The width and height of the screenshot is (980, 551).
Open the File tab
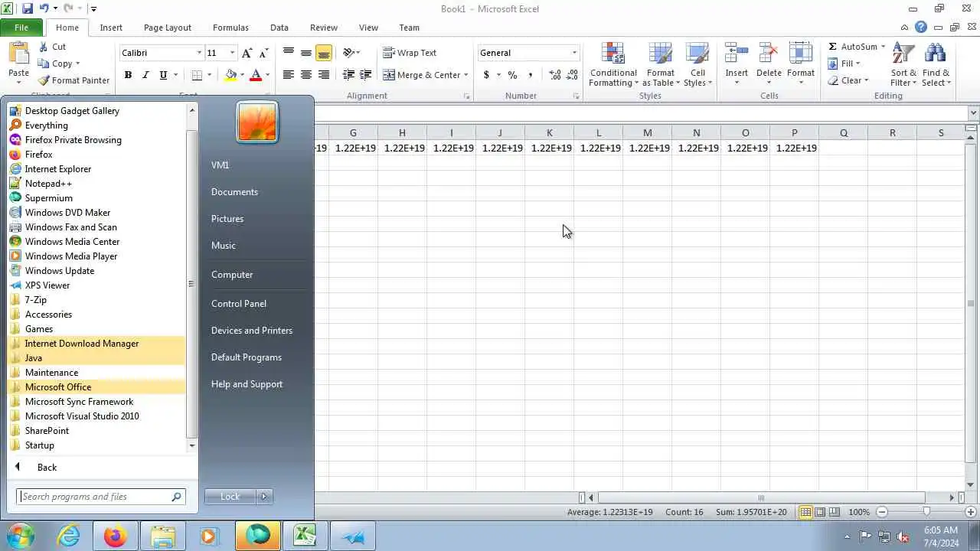point(21,28)
